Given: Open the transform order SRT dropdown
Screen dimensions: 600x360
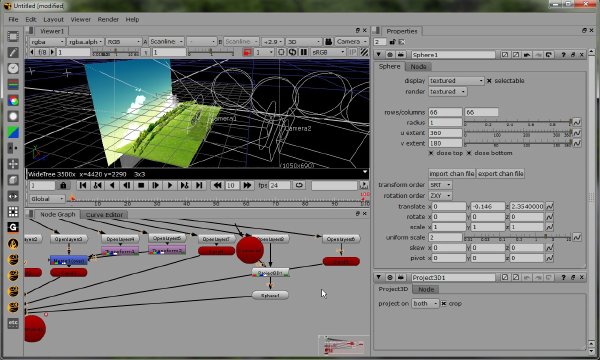Looking at the screenshot, I should tap(440, 185).
